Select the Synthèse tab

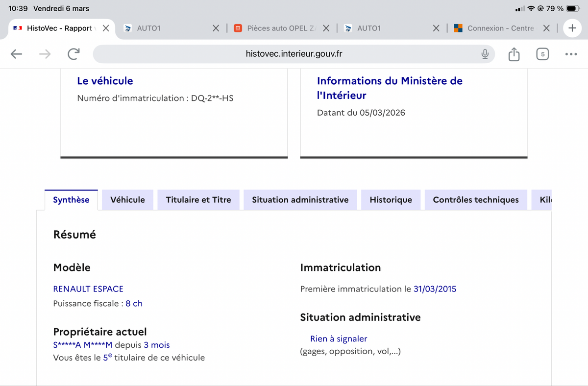pyautogui.click(x=71, y=200)
